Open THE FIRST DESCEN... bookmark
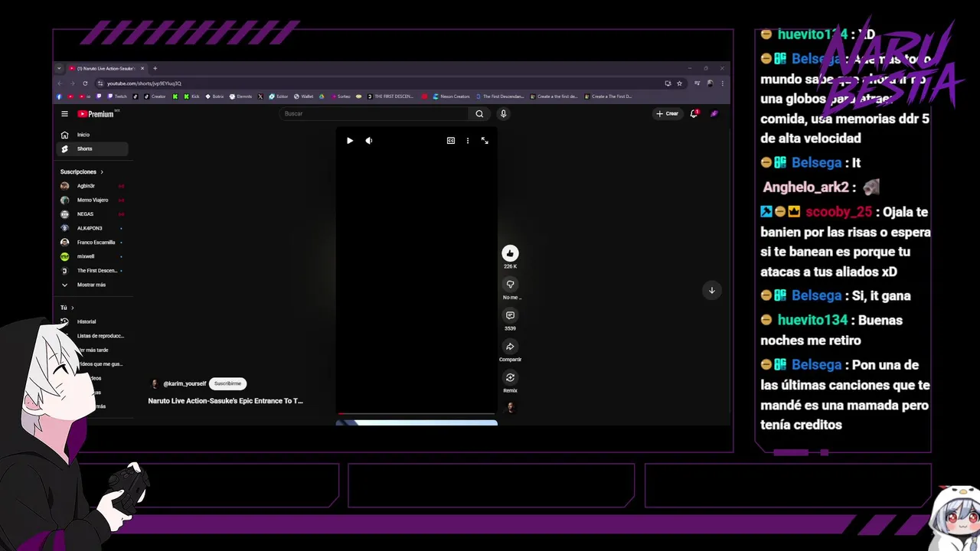The image size is (980, 551). pyautogui.click(x=390, y=96)
